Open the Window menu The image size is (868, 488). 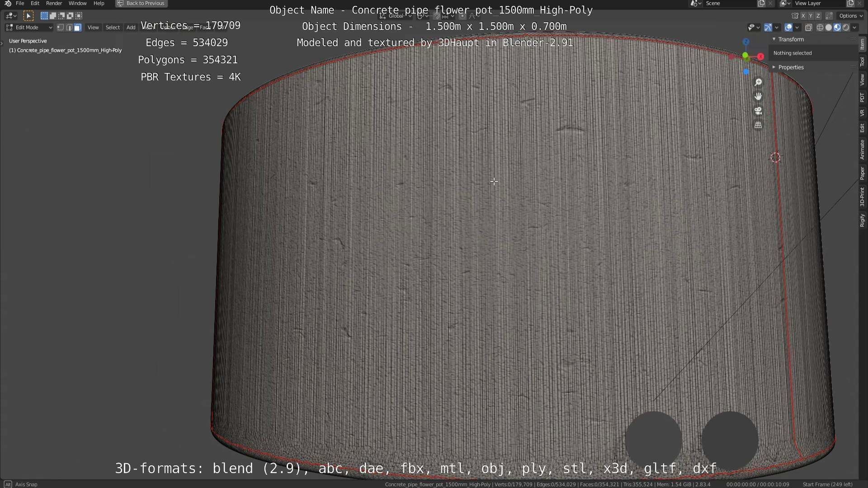[x=77, y=3]
